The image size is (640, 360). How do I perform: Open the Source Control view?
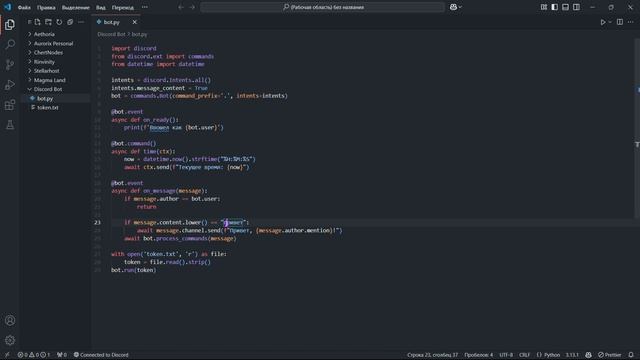10,64
